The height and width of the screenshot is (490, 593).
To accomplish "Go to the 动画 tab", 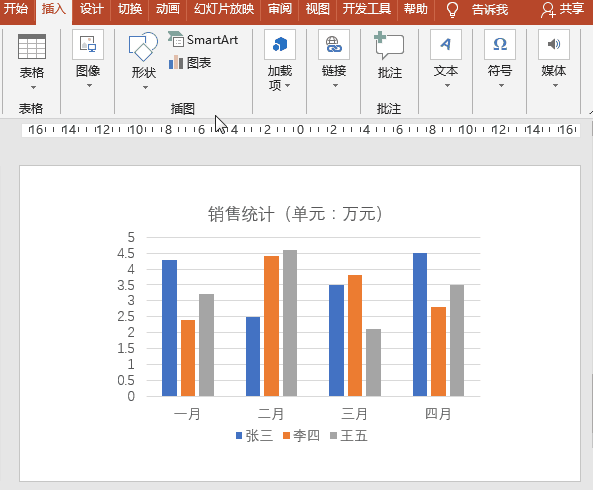I will click(x=168, y=8).
